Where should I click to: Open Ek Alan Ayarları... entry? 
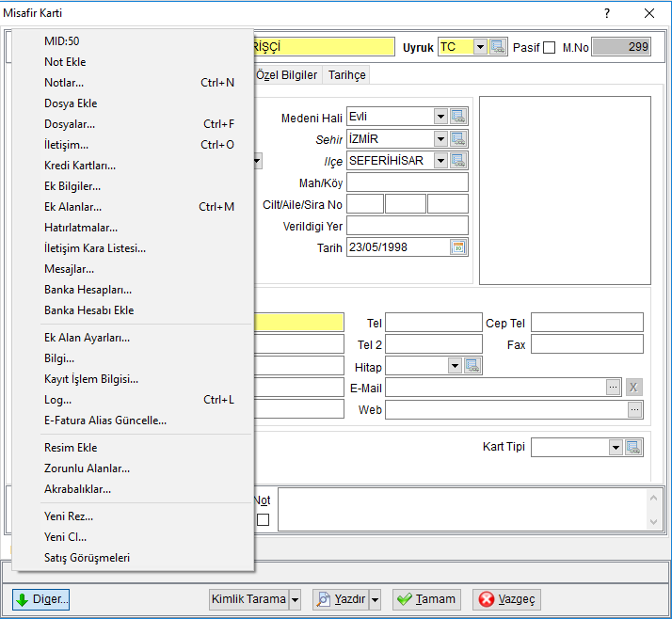[x=133, y=338]
